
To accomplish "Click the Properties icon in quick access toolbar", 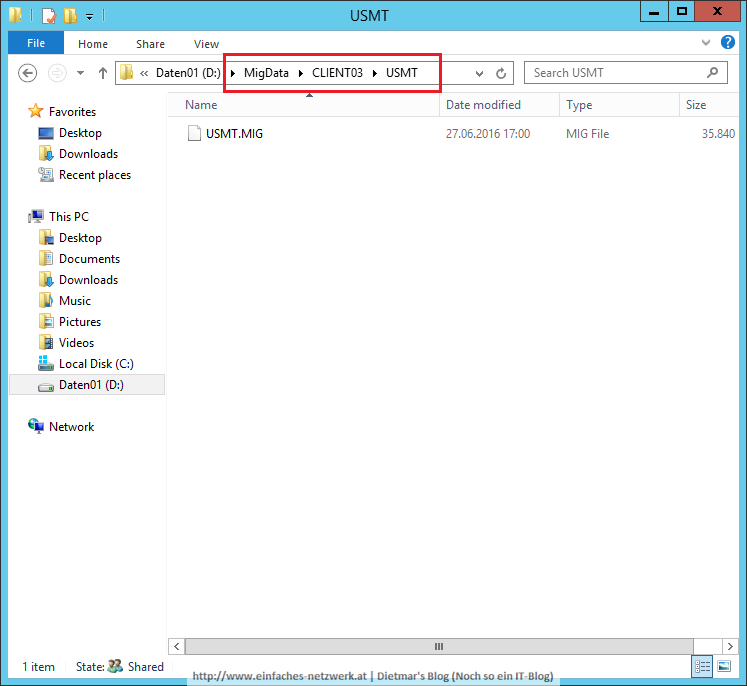I will (x=49, y=16).
